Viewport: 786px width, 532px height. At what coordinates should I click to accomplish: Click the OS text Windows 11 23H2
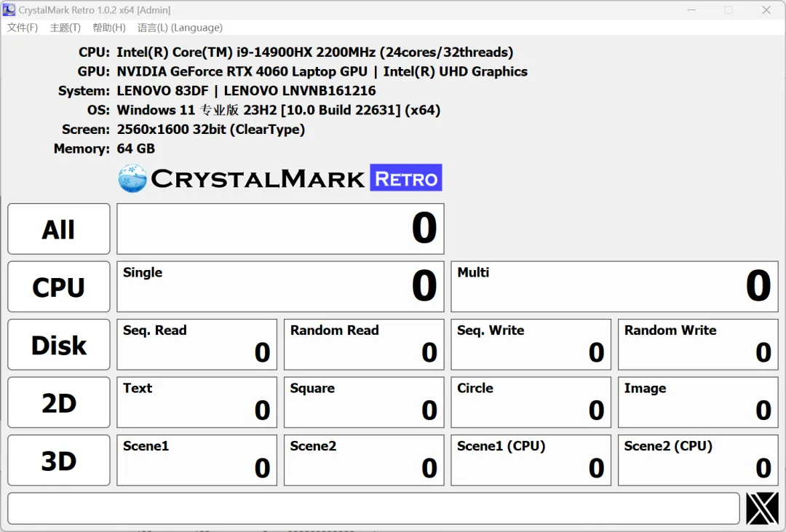coord(278,110)
